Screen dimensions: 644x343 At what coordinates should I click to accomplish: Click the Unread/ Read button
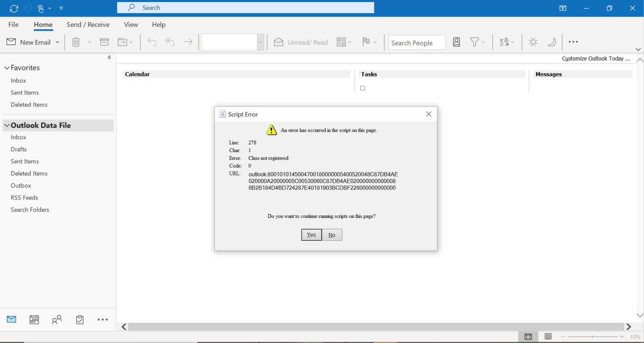(300, 42)
